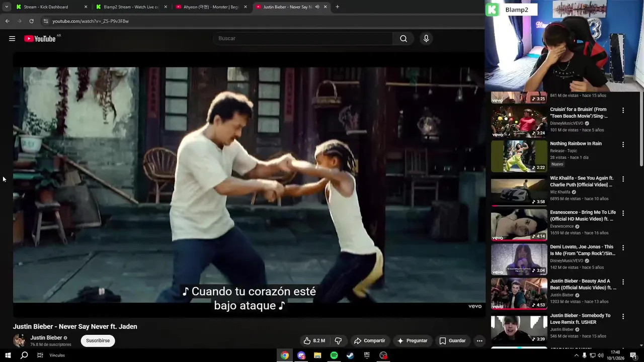Switch to Ahyeon Monster YouTube tab
The height and width of the screenshot is (362, 644).
coord(211,7)
